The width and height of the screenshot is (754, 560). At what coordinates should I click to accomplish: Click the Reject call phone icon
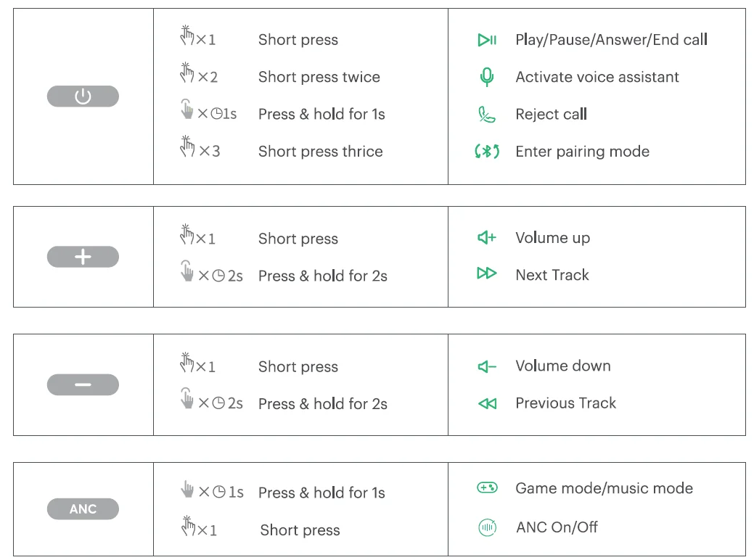coord(486,115)
